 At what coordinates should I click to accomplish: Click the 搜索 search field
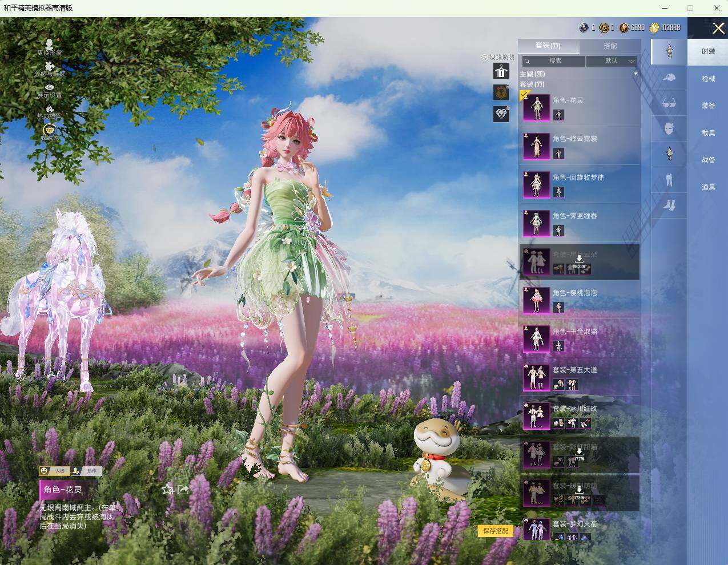click(x=554, y=61)
